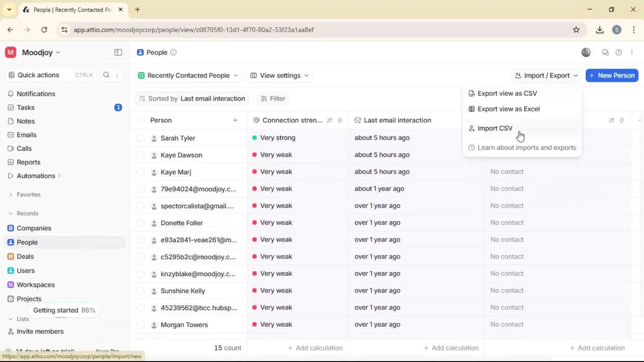Select the spectorcalista@gmail row checkbox
This screenshot has height=362, width=644.
tap(141, 206)
